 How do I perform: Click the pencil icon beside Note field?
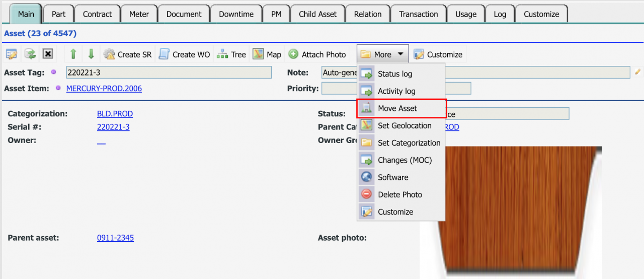coord(637,72)
